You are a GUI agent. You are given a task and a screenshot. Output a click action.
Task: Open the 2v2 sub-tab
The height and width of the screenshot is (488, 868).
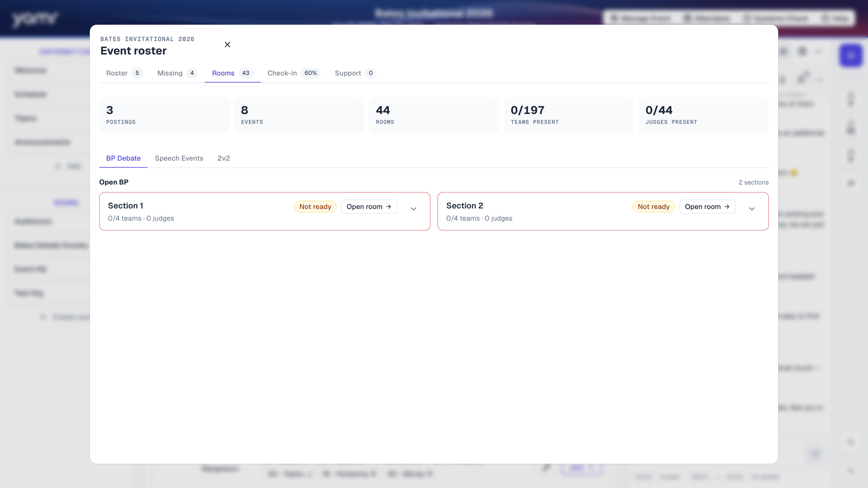tap(224, 158)
